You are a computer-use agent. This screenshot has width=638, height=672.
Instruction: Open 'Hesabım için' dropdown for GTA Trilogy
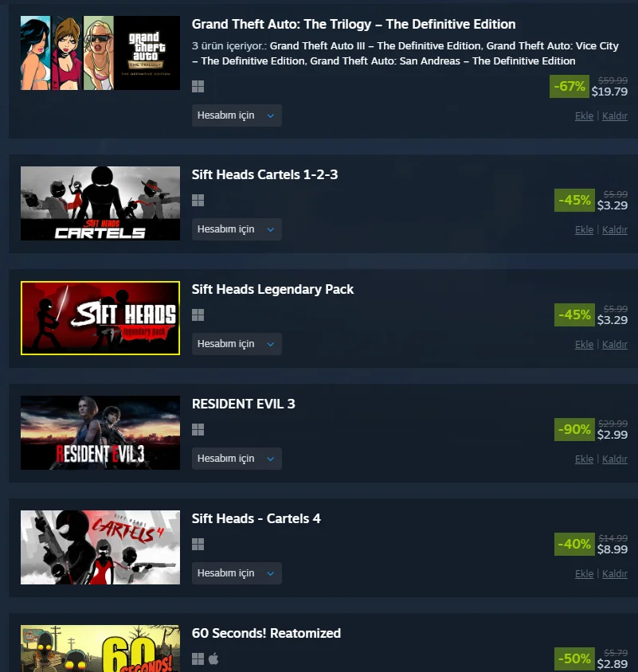point(237,115)
